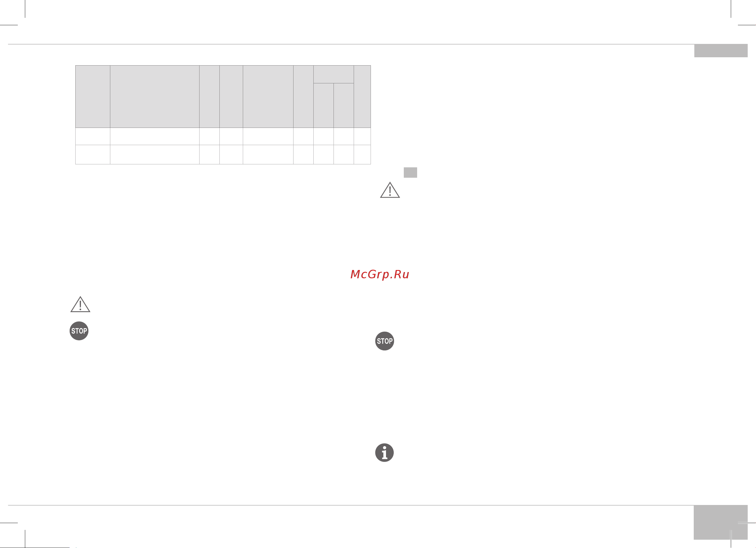
Task: Click the left sub-column header cell under the merged cell
Action: (324, 105)
